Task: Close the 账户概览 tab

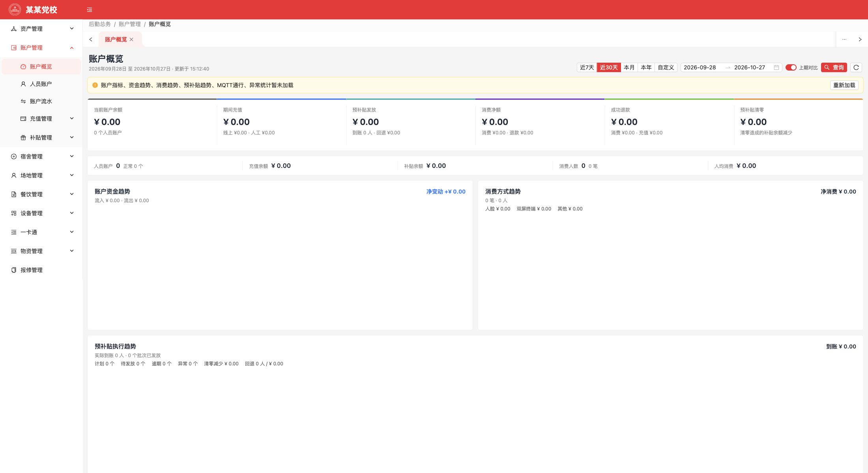Action: coord(131,39)
